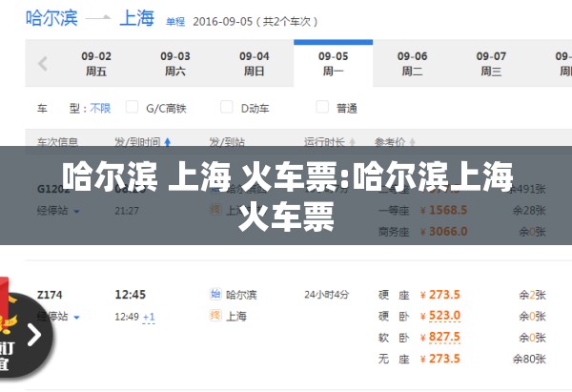Sort by 运行时长 column arrow
The image size is (572, 392).
pos(353,142)
